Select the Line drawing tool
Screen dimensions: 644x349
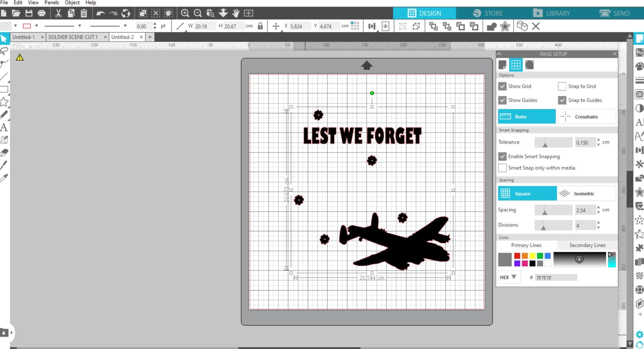coord(4,76)
